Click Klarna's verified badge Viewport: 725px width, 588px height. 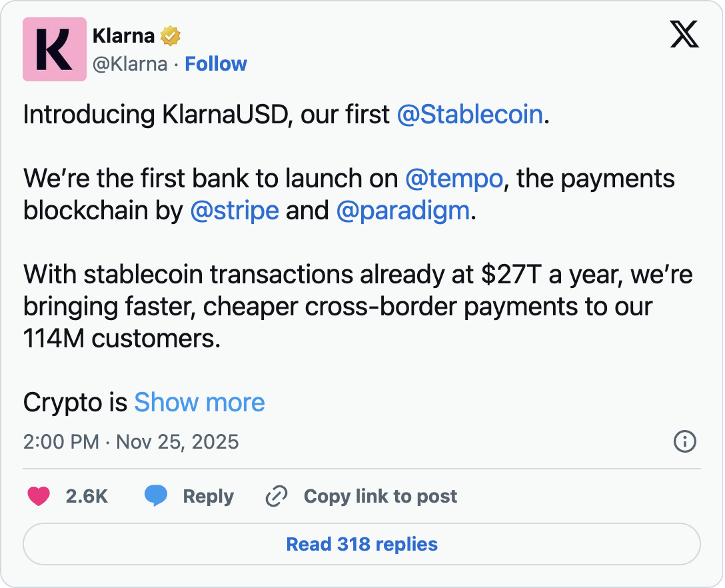click(171, 36)
